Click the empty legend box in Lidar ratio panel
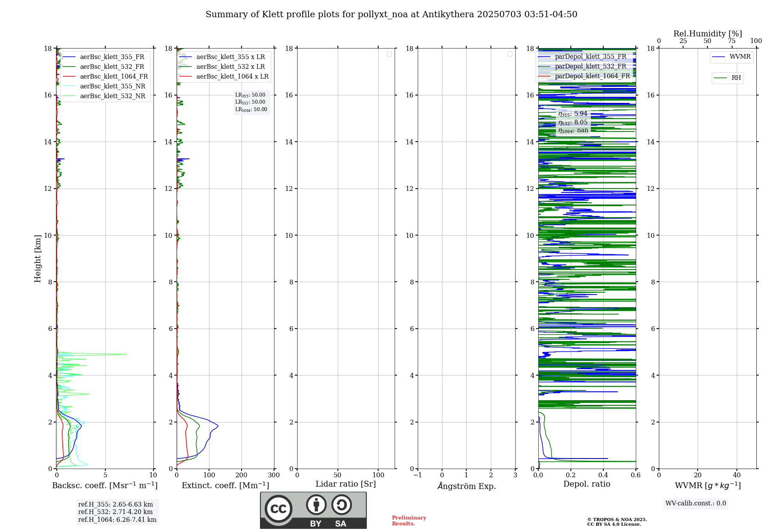This screenshot has height=532, width=783. tap(389, 54)
